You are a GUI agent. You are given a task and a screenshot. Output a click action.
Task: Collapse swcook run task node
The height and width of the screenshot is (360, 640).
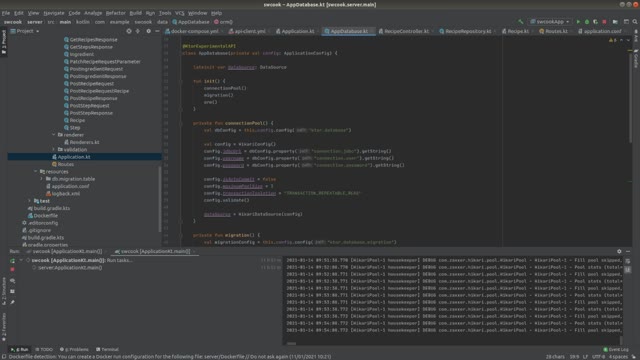(21, 260)
